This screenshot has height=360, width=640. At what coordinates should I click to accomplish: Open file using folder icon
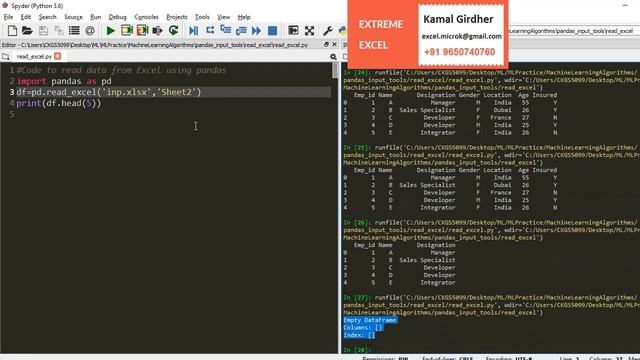[27, 31]
